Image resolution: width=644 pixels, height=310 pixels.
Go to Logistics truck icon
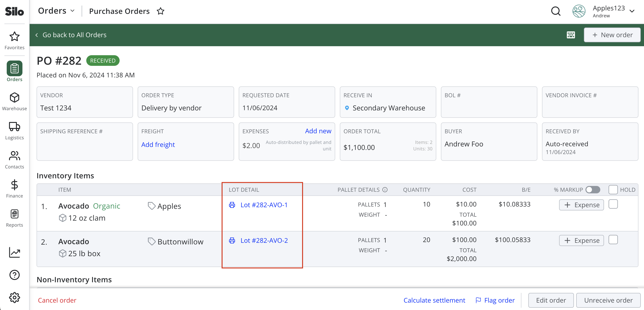pyautogui.click(x=15, y=127)
